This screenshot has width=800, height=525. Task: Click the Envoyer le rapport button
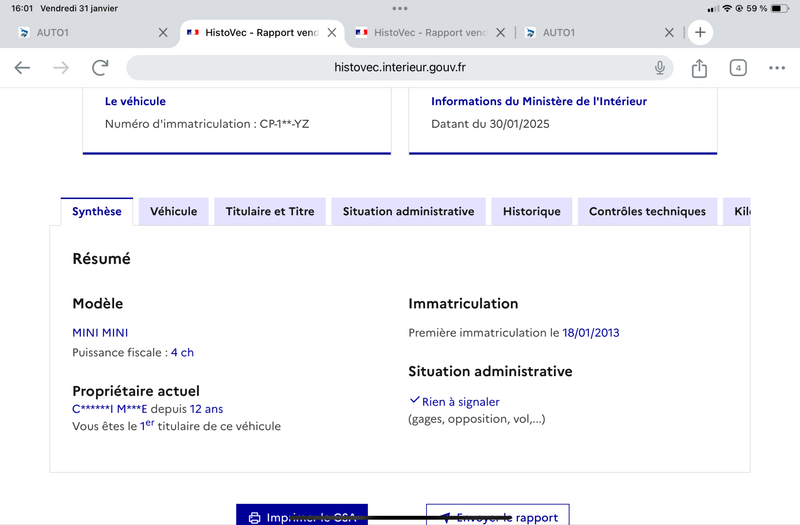pyautogui.click(x=497, y=515)
